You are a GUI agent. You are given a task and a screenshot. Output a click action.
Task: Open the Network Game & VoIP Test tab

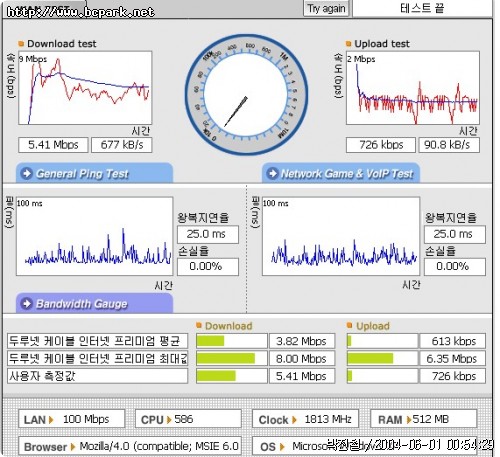coord(341,173)
